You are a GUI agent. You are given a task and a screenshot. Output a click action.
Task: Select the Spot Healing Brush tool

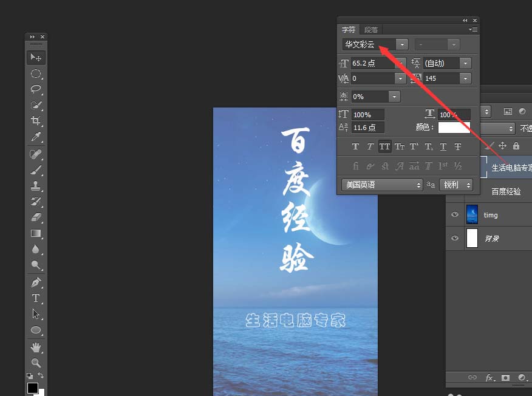pyautogui.click(x=36, y=154)
